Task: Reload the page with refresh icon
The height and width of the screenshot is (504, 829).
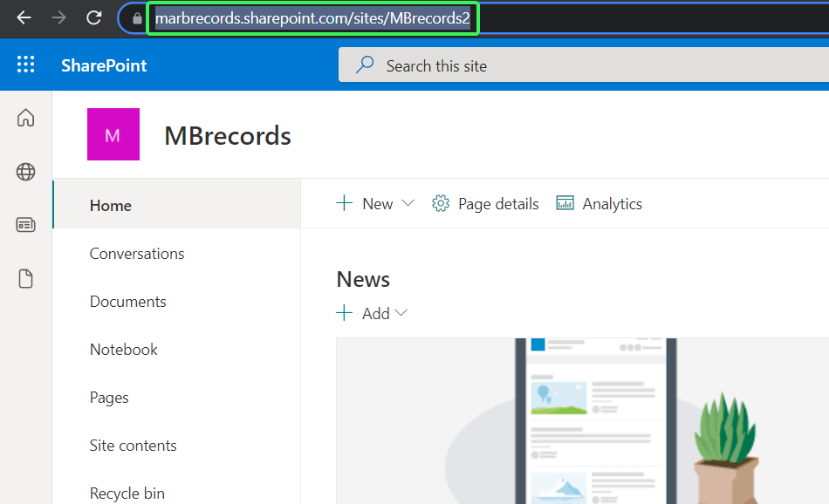Action: coord(94,18)
